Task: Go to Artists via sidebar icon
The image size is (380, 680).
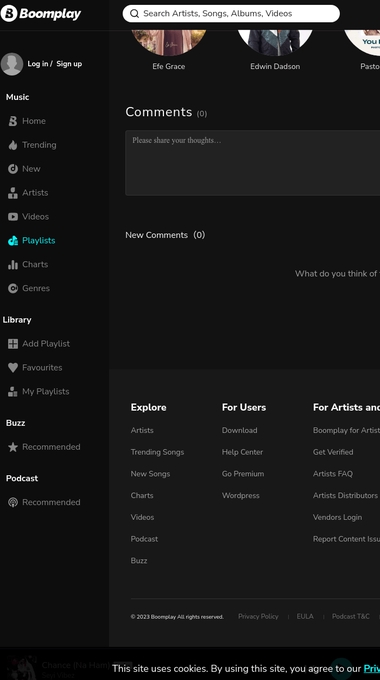Action: (13, 193)
